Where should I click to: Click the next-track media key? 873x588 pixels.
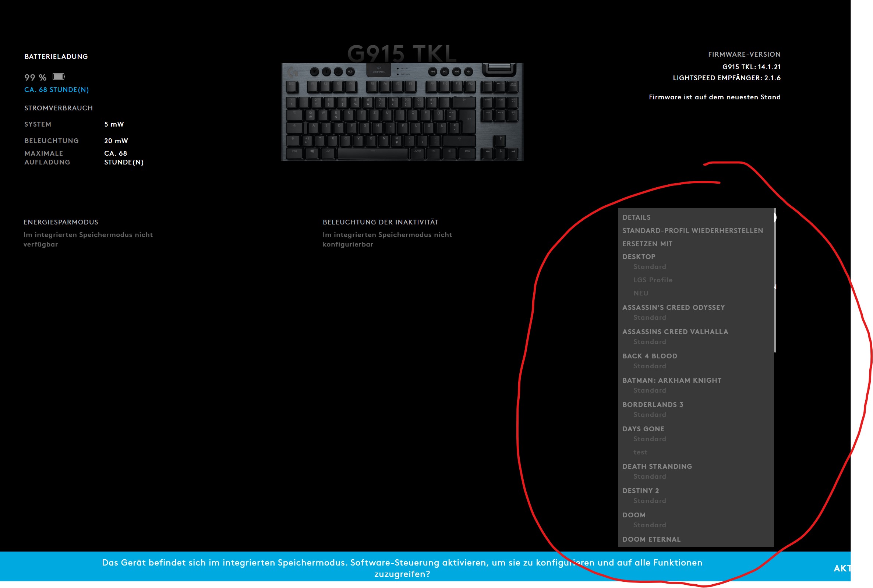coord(456,71)
